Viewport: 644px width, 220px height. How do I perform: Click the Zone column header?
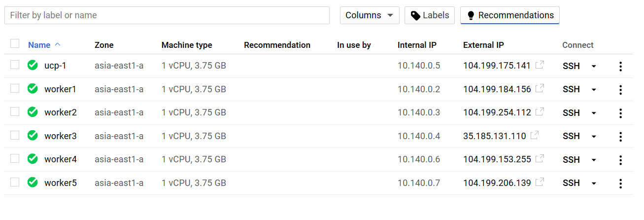(x=104, y=45)
